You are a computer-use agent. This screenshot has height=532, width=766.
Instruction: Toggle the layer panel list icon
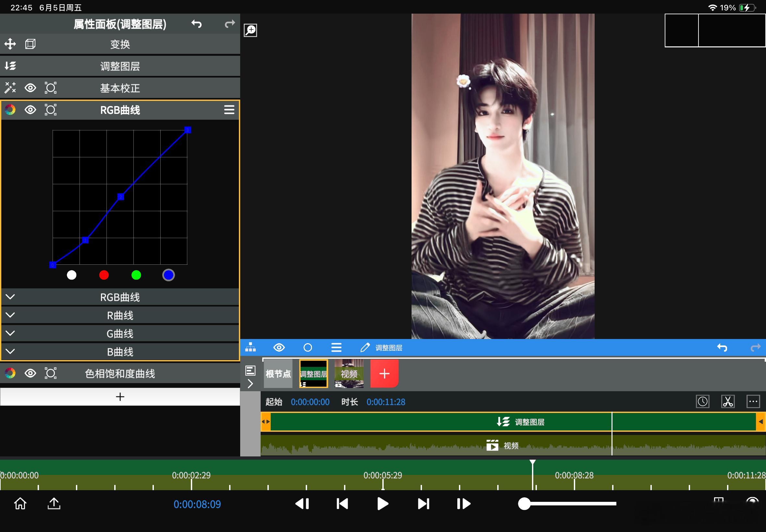251,370
